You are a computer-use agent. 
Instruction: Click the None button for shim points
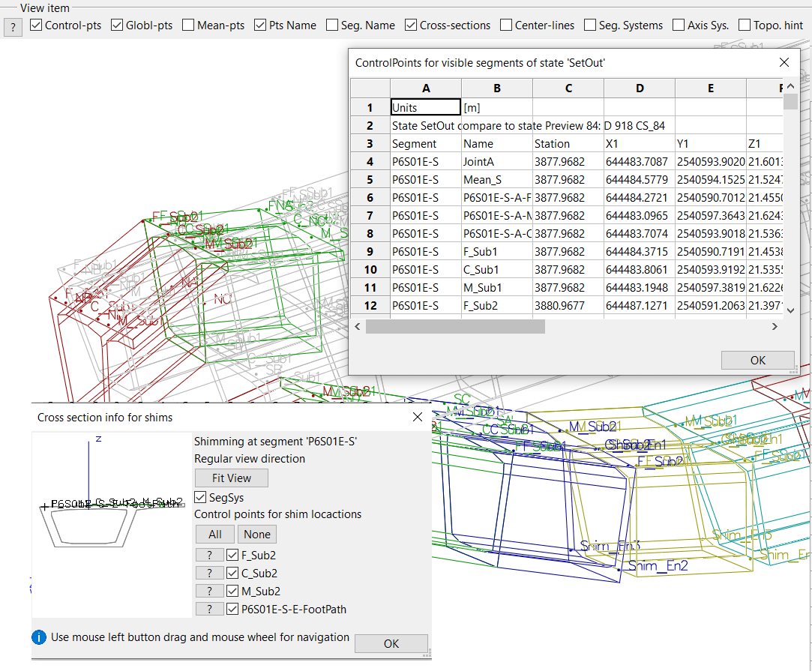(257, 535)
